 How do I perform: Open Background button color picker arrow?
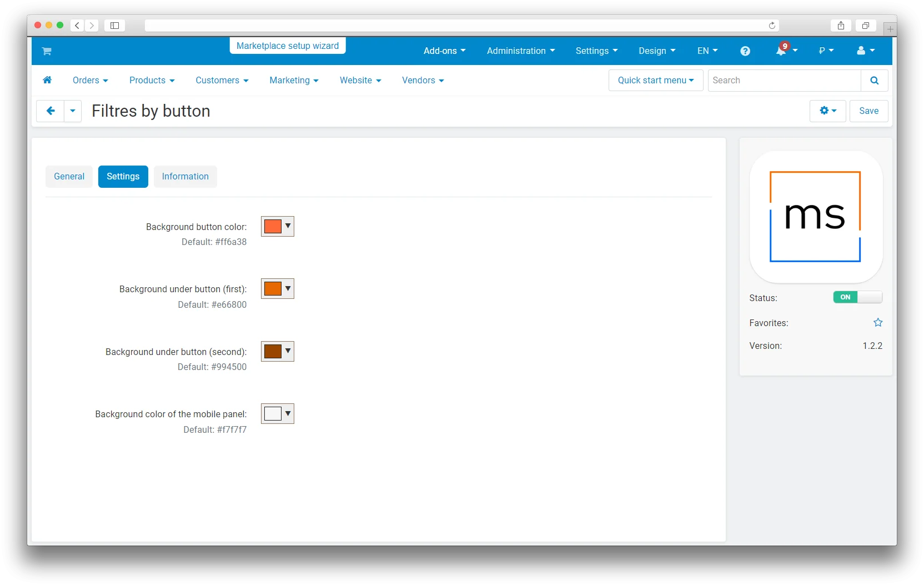(x=288, y=226)
